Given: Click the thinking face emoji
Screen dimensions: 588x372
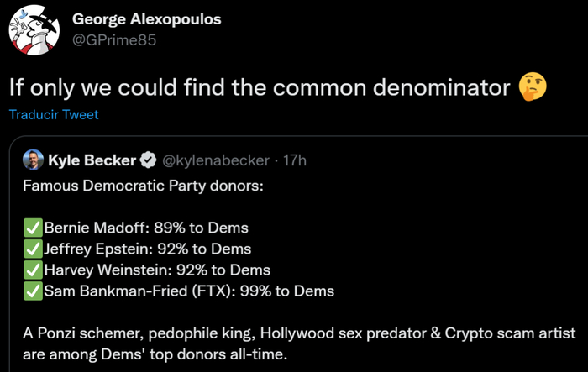Looking at the screenshot, I should 533,86.
